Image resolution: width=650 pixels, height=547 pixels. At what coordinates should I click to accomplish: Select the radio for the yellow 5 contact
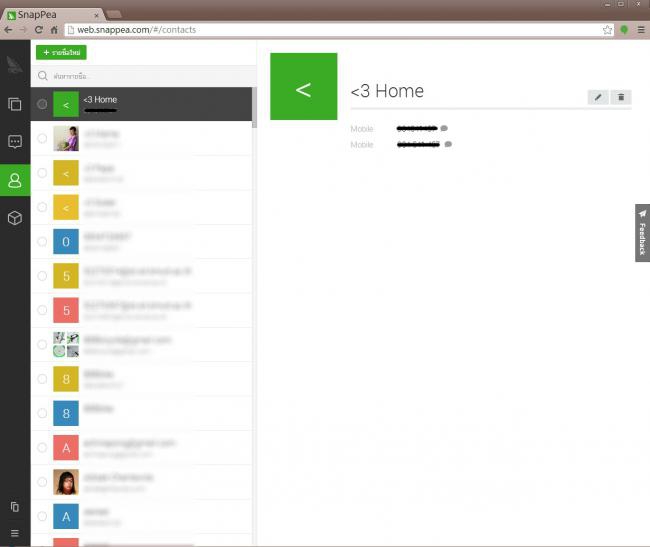click(42, 276)
